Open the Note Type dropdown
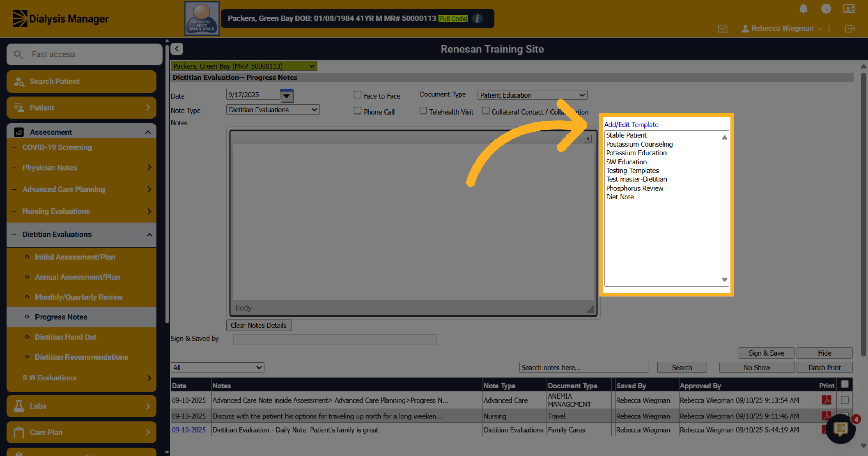 click(273, 109)
